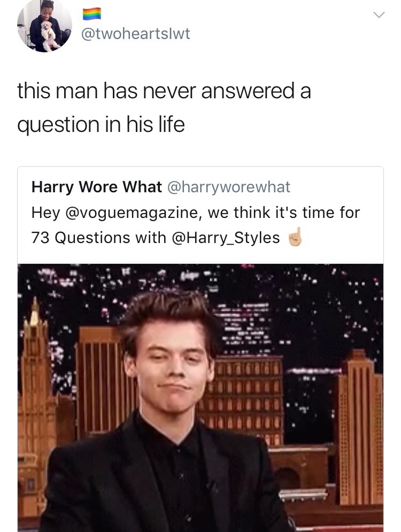Click the white puppy in the profile photo
This screenshot has height=532, width=401.
pos(48,33)
